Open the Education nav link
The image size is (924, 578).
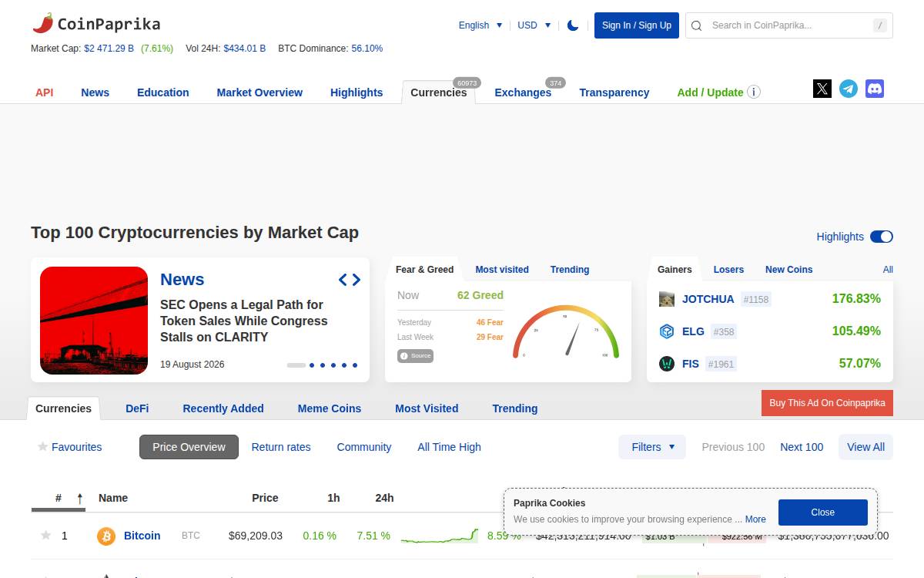[163, 92]
